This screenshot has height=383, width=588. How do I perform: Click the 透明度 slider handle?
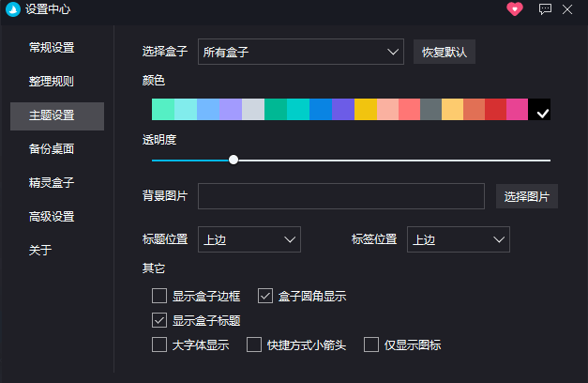234,160
